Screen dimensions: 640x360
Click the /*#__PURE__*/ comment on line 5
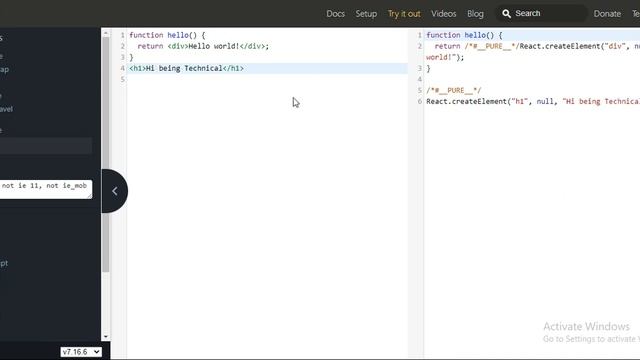coord(454,90)
